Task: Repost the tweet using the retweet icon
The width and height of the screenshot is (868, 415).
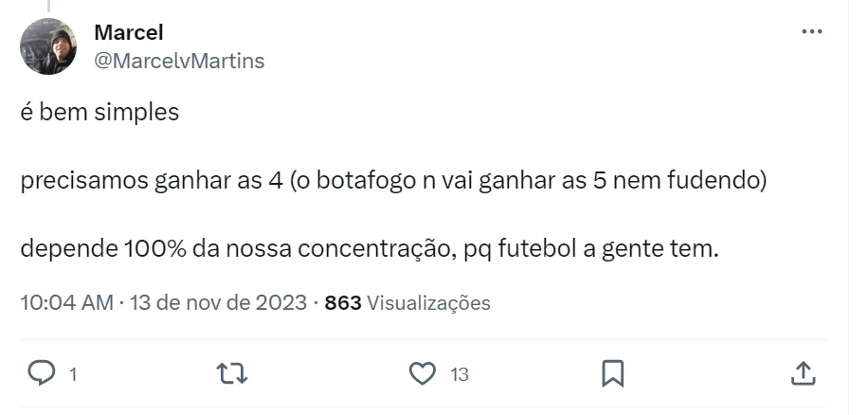Action: (x=232, y=373)
